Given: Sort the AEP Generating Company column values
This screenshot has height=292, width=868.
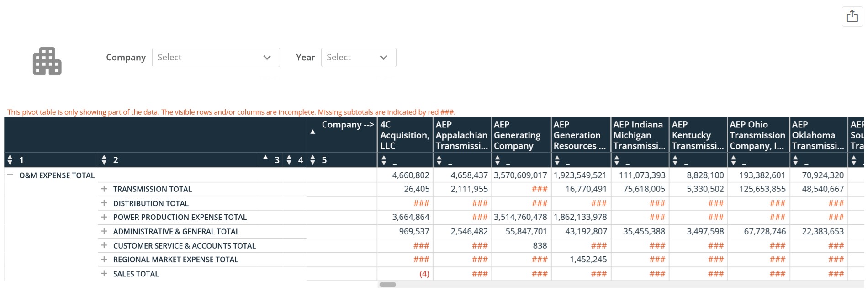Looking at the screenshot, I should pos(498,160).
